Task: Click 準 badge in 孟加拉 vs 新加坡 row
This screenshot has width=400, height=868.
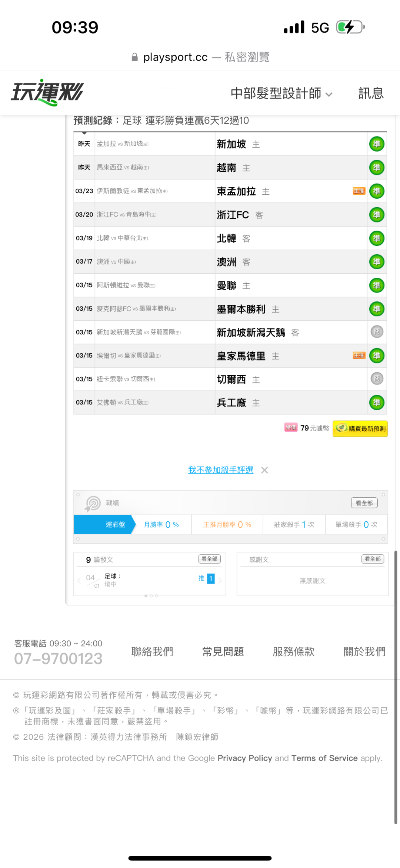Action: tap(377, 144)
